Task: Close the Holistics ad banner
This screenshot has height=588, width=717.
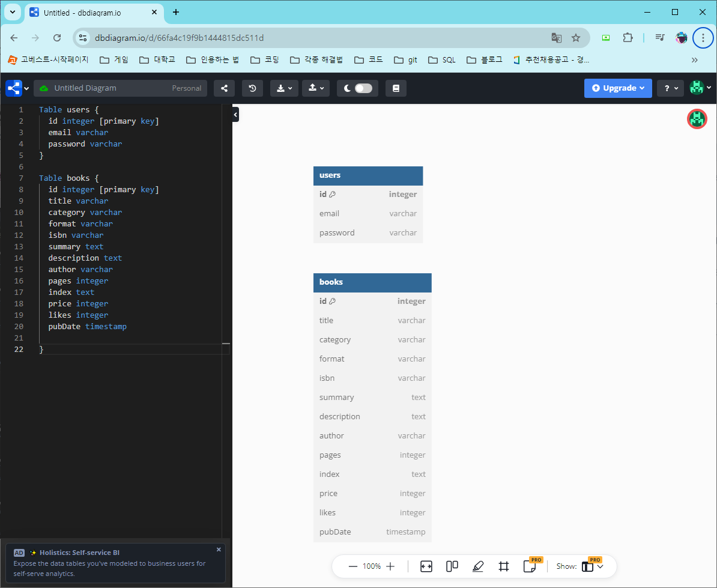Action: [219, 550]
